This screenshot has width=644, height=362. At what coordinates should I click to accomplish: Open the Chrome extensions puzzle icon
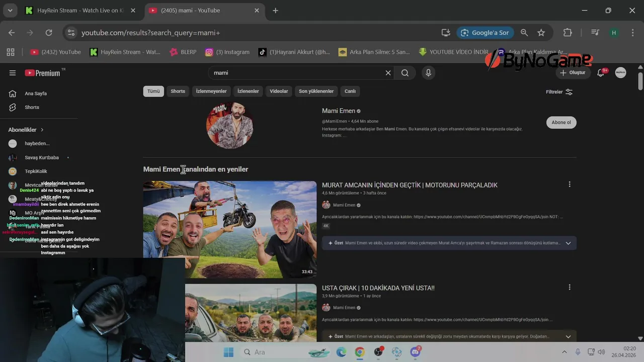click(568, 33)
